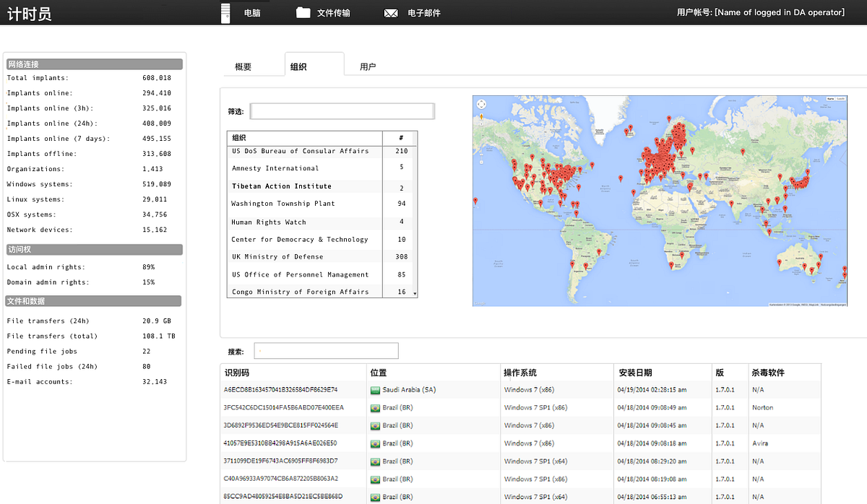The height and width of the screenshot is (504, 867).
Task: Sort by the 操作系统 column header
Action: (x=520, y=373)
